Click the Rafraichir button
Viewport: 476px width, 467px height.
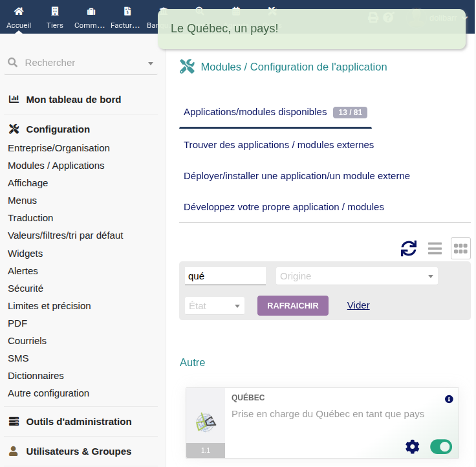coord(293,306)
